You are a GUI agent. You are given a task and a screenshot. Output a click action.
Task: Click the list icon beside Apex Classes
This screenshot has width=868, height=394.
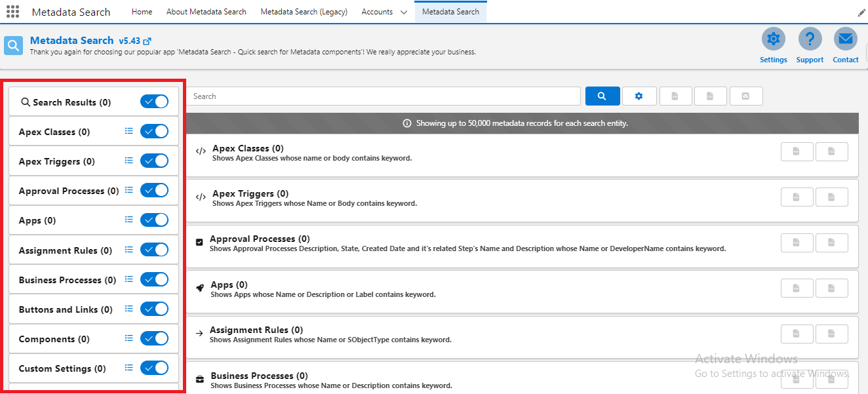tap(129, 131)
